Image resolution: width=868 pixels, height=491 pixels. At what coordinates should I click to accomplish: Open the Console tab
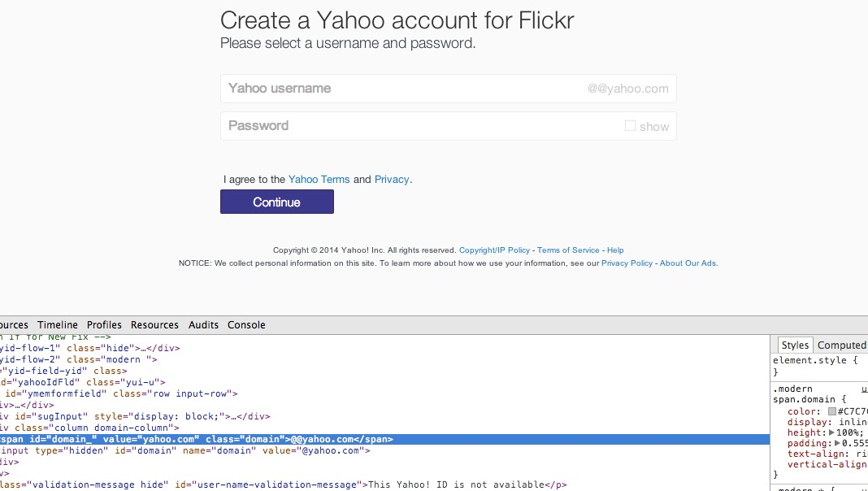(x=246, y=325)
